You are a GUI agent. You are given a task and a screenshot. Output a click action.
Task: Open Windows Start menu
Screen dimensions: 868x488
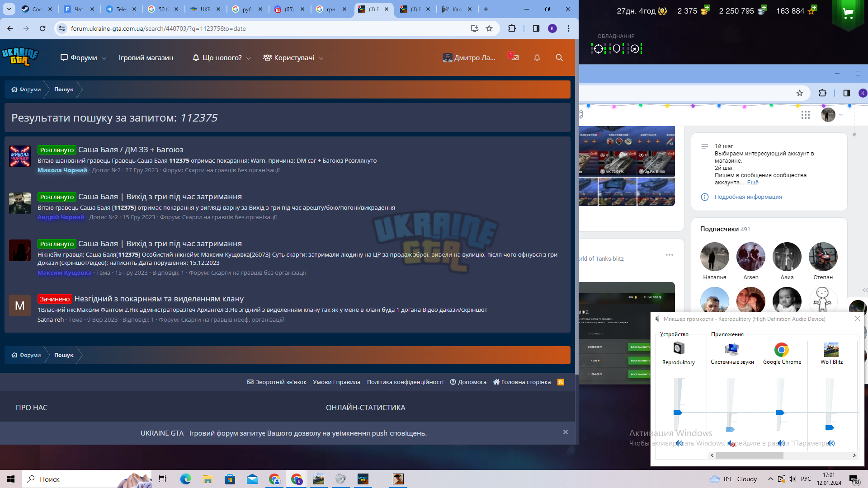11,479
